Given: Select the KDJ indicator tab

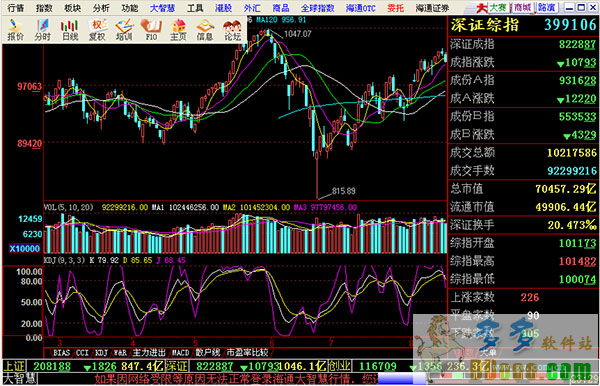Looking at the screenshot, I should tap(101, 352).
